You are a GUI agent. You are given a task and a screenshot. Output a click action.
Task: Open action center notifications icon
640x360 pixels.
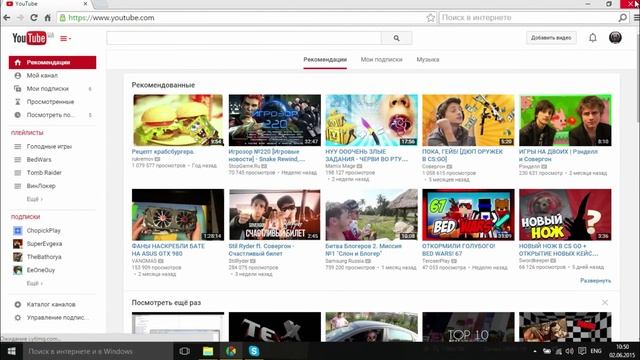582,351
